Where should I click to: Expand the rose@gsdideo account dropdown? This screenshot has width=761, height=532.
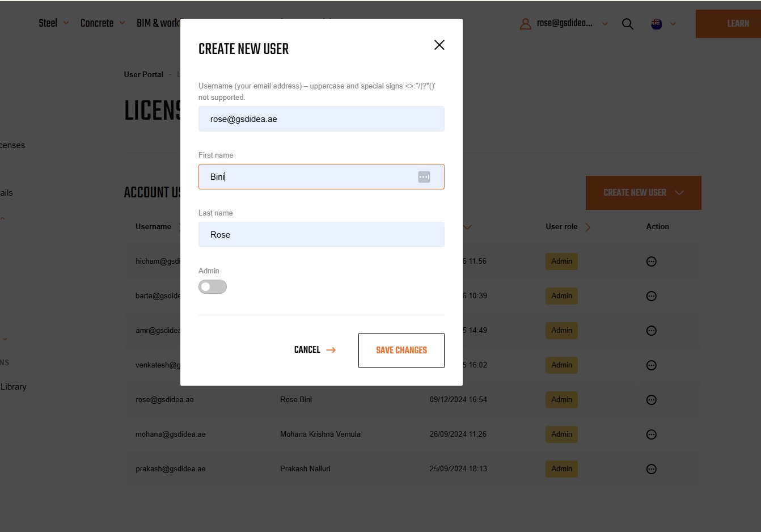(604, 24)
